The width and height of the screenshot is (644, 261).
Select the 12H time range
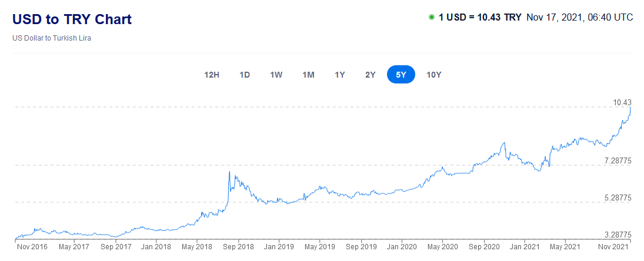pos(212,75)
